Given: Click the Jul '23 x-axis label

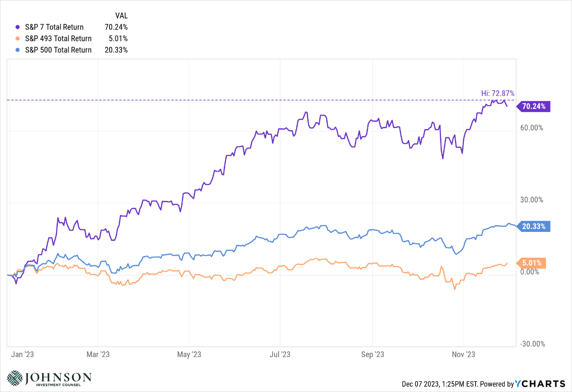Looking at the screenshot, I should pos(280,354).
